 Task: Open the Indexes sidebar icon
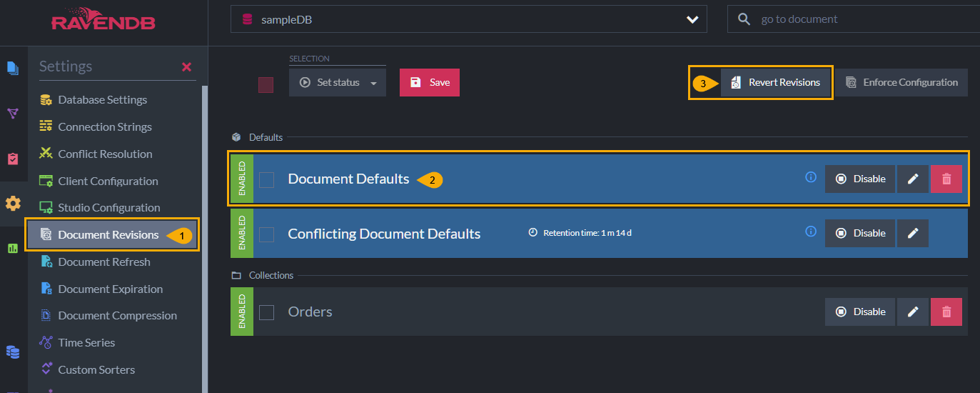click(x=13, y=114)
